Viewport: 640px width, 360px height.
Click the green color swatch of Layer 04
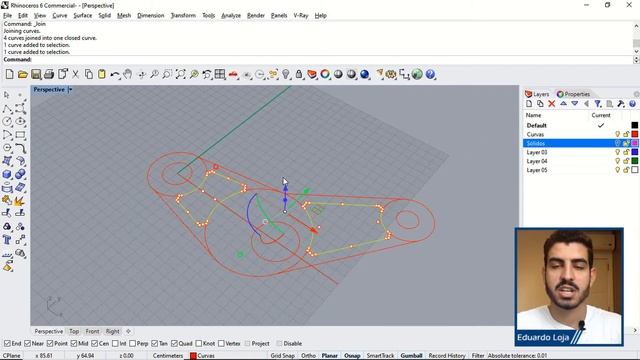point(635,161)
